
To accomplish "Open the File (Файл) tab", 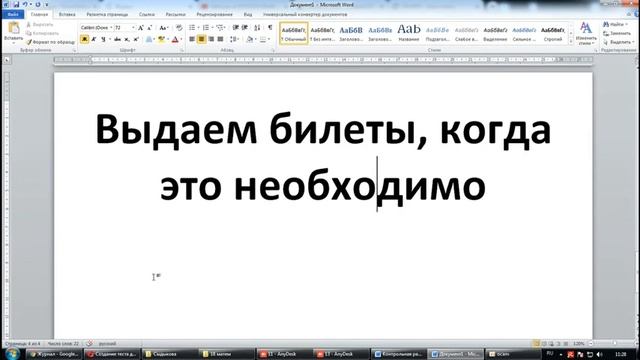I will click(x=13, y=14).
